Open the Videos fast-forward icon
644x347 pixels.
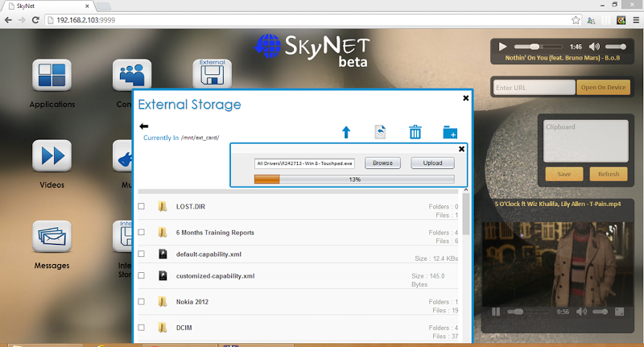point(52,155)
